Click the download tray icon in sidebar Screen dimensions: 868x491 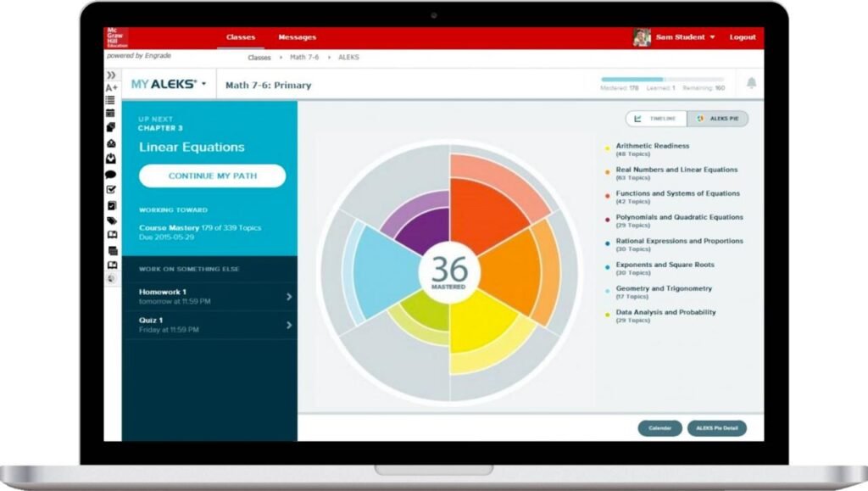pyautogui.click(x=111, y=159)
